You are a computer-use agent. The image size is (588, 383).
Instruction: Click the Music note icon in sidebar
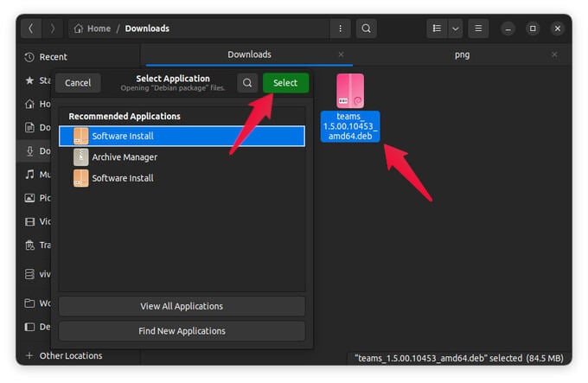tap(29, 175)
